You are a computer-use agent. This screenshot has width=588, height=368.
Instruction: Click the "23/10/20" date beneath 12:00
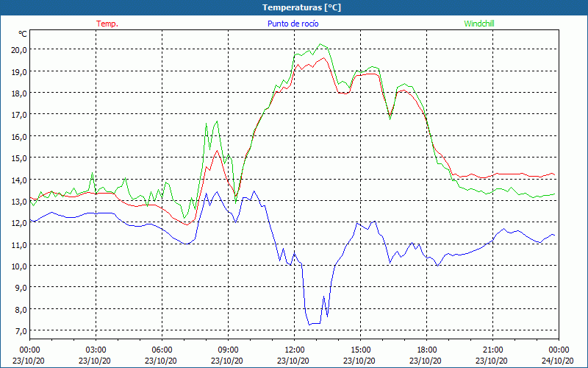(x=293, y=361)
